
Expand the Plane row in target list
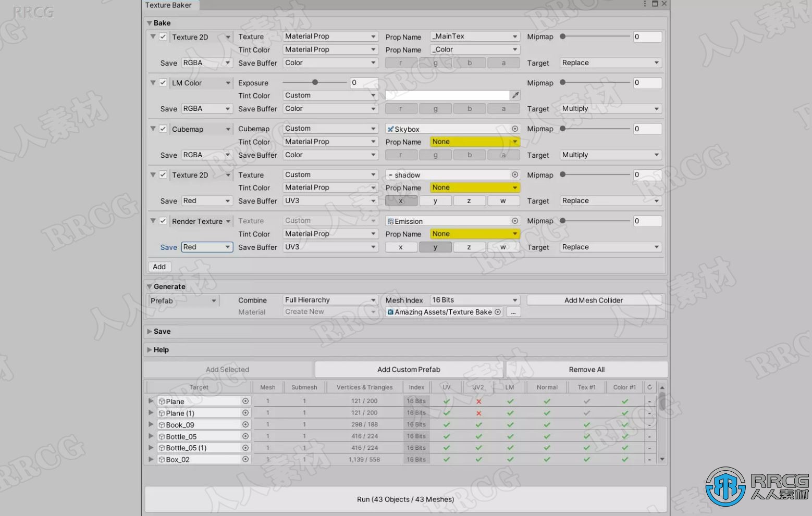(151, 401)
